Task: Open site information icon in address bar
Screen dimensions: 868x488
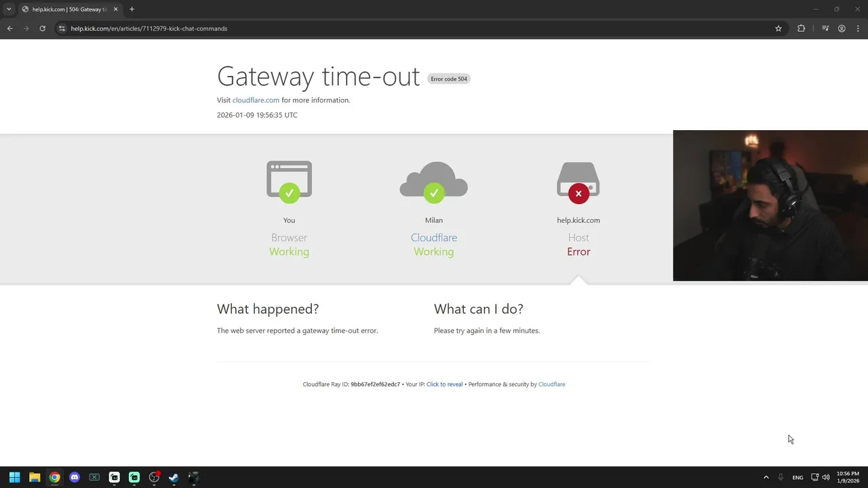Action: click(62, 28)
